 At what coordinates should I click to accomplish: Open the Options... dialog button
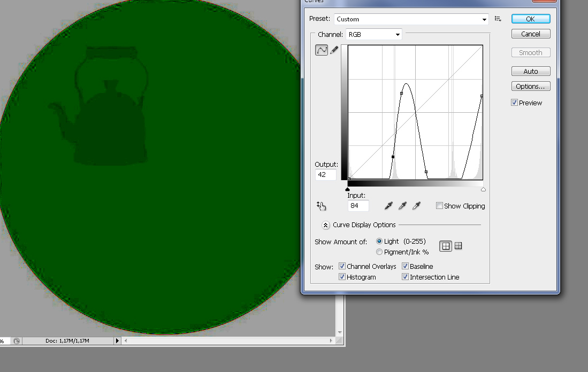coord(531,86)
